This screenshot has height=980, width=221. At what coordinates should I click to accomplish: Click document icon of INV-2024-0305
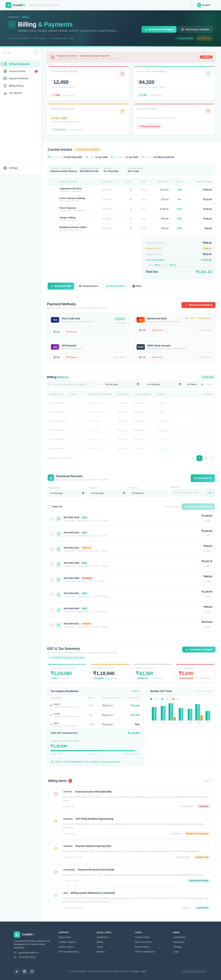click(58, 580)
